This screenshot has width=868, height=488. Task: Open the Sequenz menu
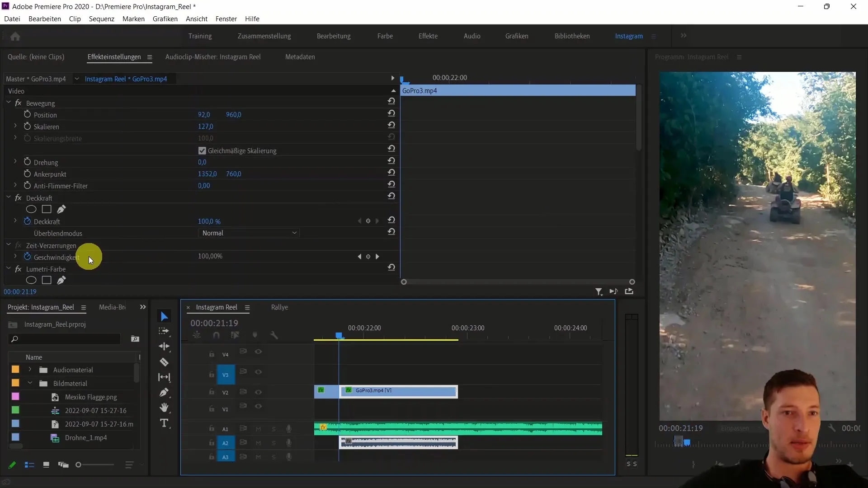click(x=101, y=19)
